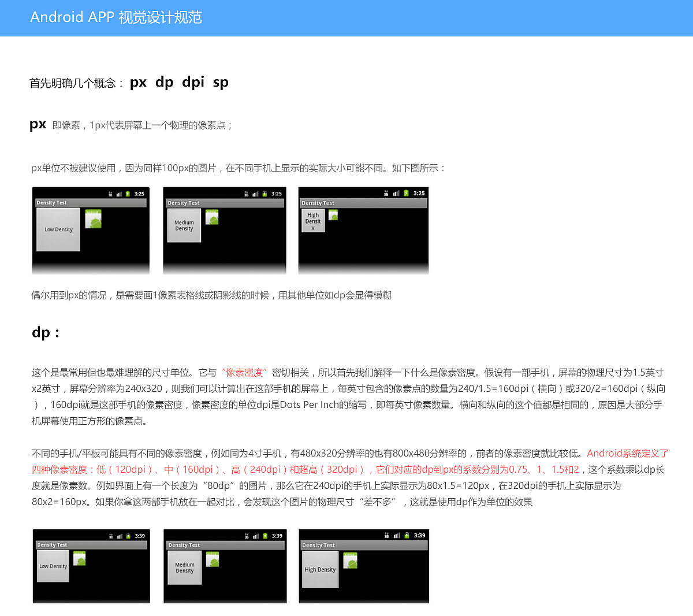Image resolution: width=693 pixels, height=616 pixels.
Task: Click the Android robot icon beside High Density, 3:25 screenshot
Action: point(333,215)
